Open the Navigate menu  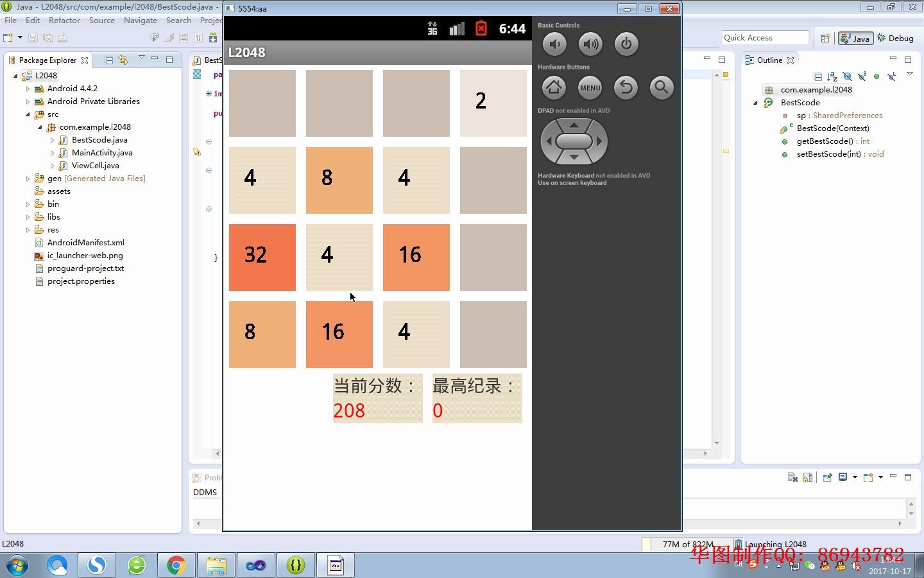tap(140, 21)
